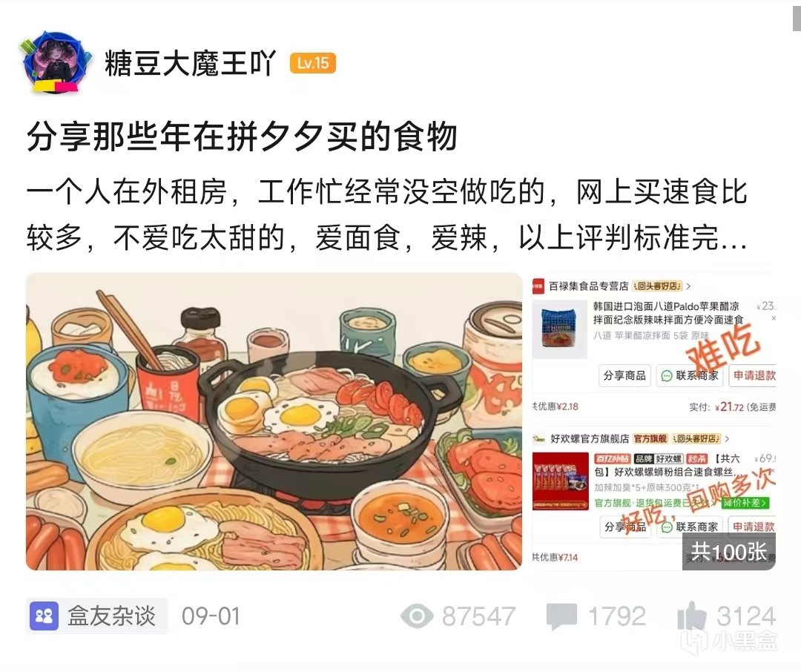Click the 盒友杂谈 community icon
801x672 pixels.
[x=44, y=616]
